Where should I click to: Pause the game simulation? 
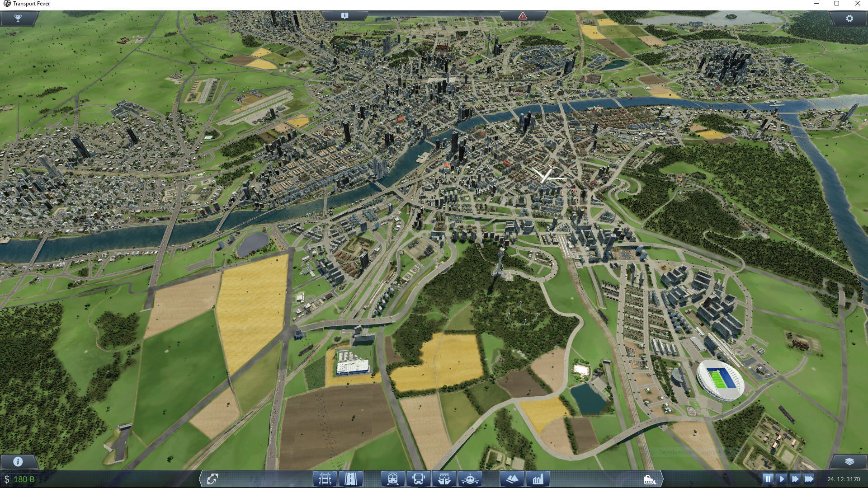click(768, 479)
